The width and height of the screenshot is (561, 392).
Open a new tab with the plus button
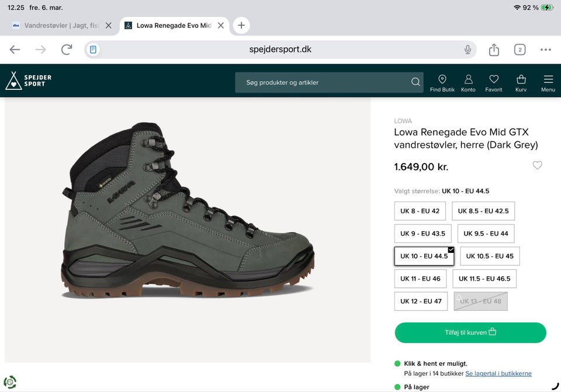point(241,25)
